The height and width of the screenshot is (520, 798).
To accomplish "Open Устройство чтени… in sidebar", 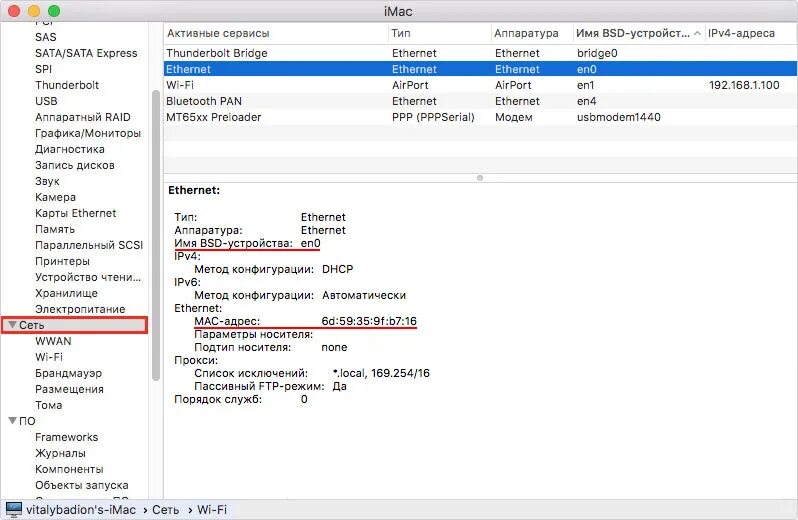I will [88, 277].
